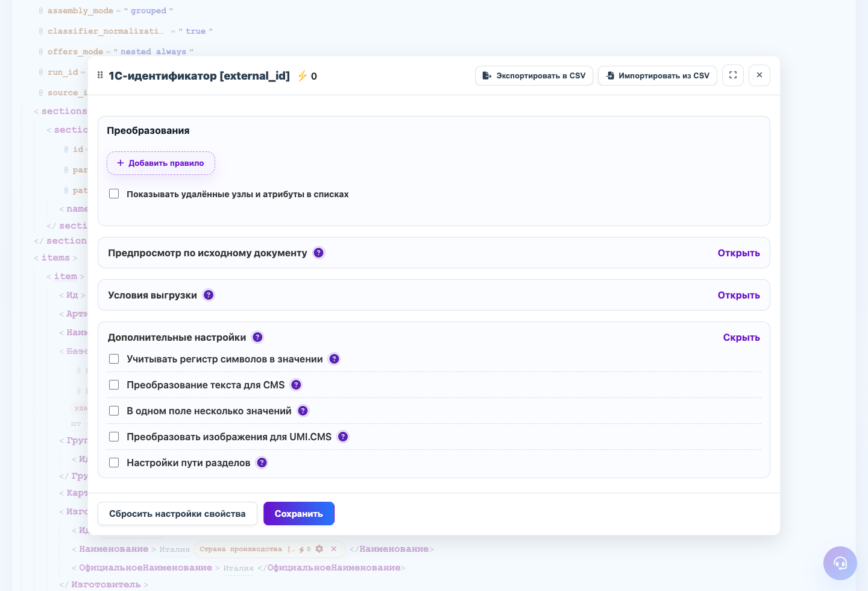
Task: Enable Преобразовать изображения для UMI.CMS
Action: pyautogui.click(x=114, y=437)
